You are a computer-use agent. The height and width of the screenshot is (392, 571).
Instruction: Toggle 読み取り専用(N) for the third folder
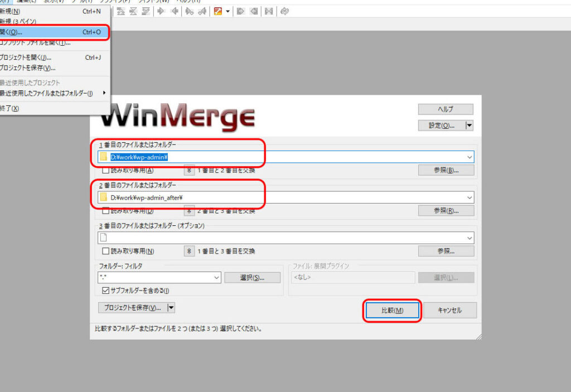(105, 251)
